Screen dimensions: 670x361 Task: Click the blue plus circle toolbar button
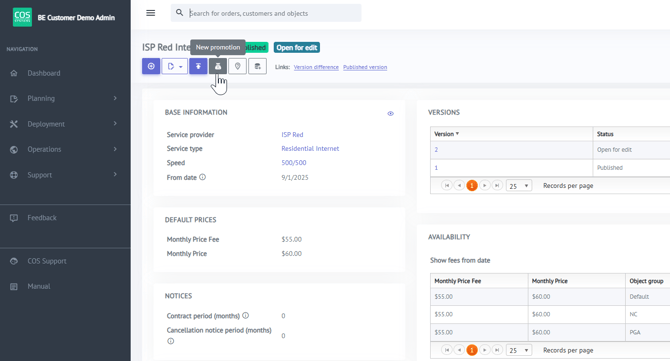[151, 66]
